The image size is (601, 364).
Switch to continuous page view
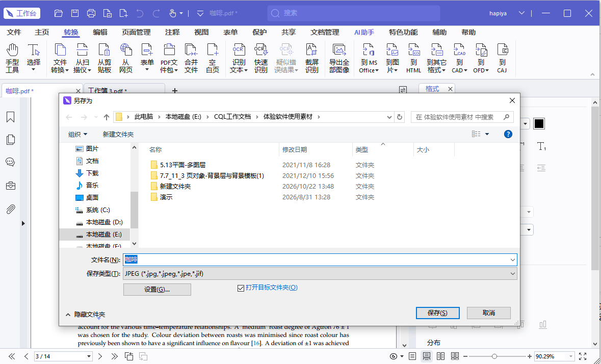point(426,356)
